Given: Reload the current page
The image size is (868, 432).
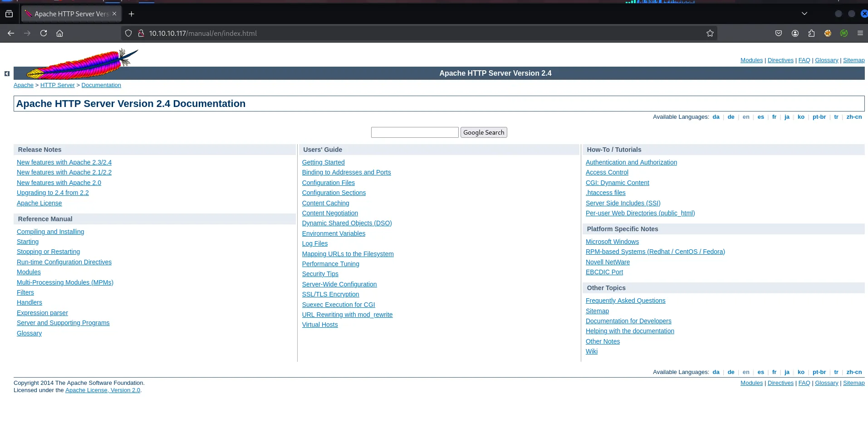Looking at the screenshot, I should click(x=44, y=33).
